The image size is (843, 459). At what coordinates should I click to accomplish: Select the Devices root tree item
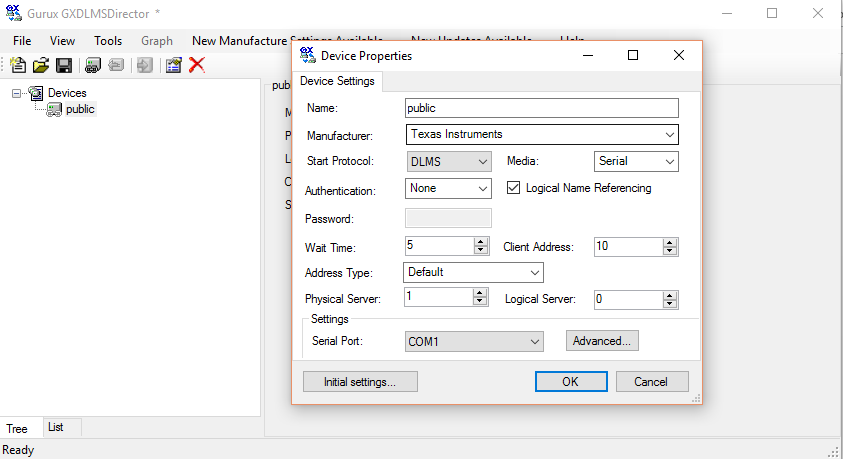click(67, 93)
